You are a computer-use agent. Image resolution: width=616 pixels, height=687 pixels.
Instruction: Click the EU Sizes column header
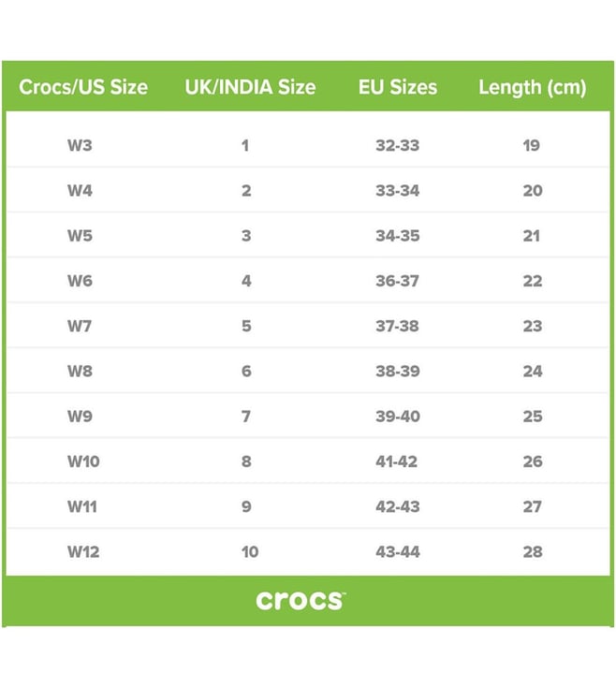pos(398,87)
